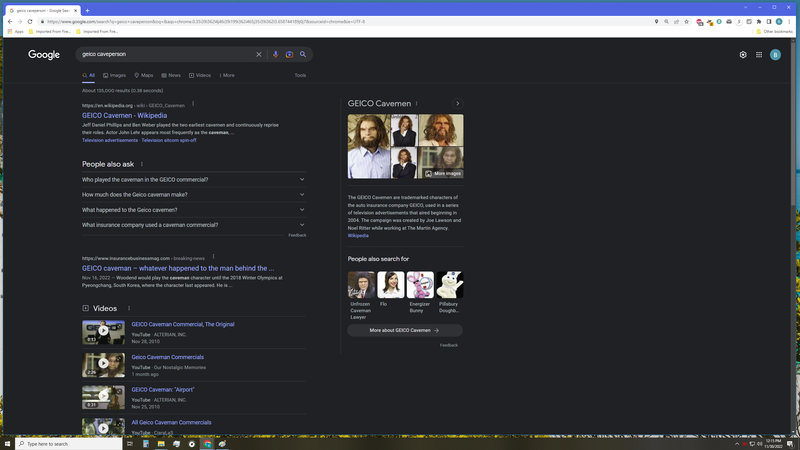Click the share icon in address bar
The width and height of the screenshot is (800, 450).
tap(677, 21)
